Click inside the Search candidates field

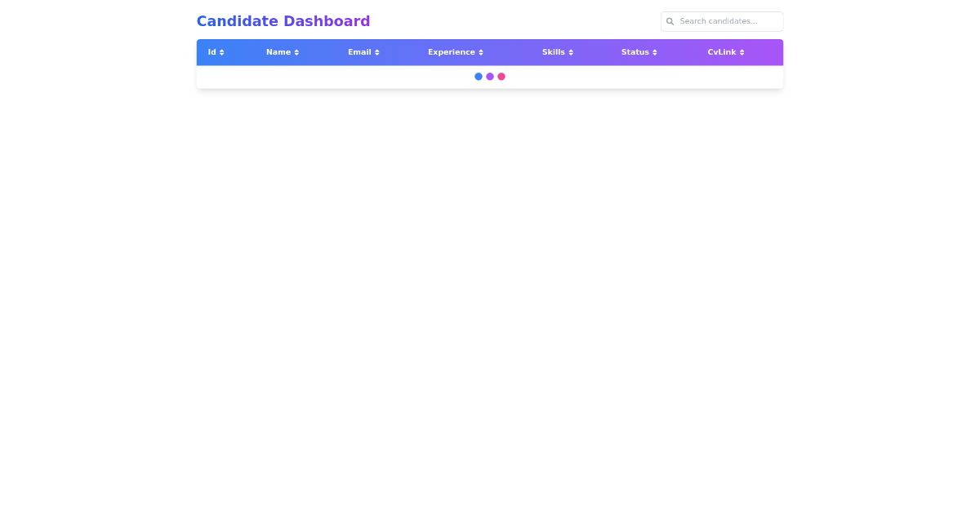727,21
